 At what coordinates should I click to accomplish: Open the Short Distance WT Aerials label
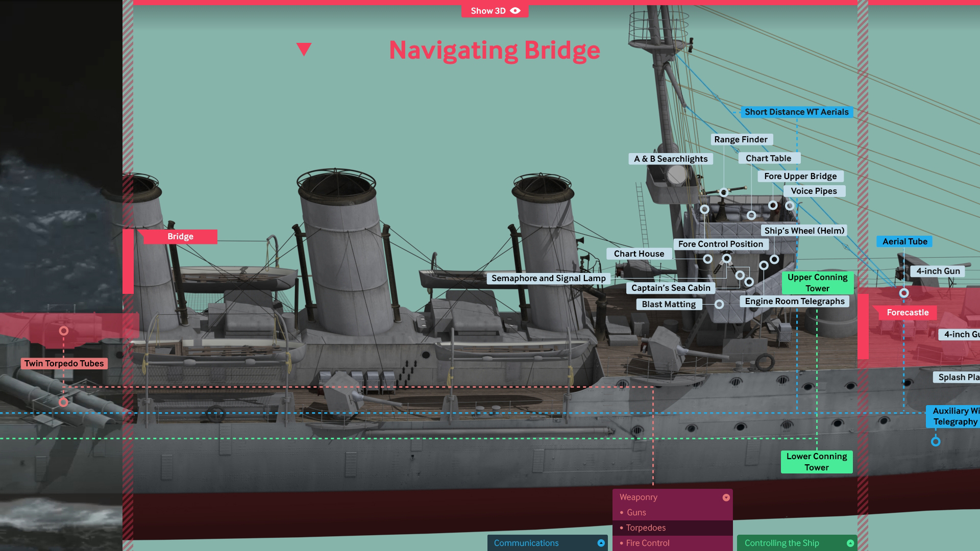click(796, 112)
